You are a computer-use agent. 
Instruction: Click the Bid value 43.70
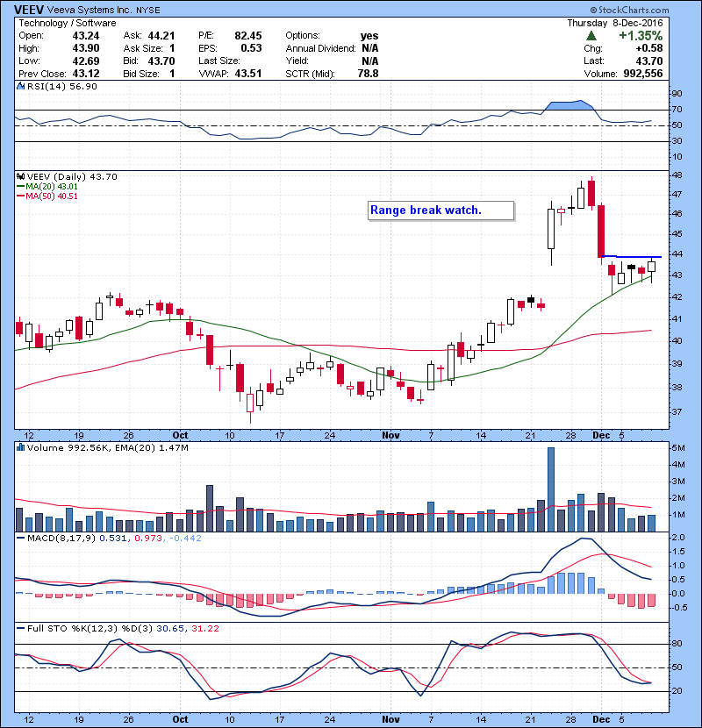point(161,61)
